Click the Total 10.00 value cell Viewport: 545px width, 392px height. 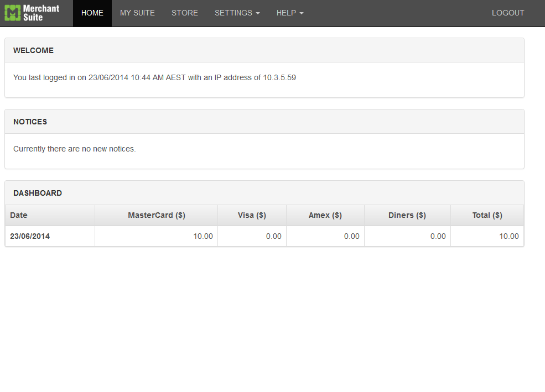(487, 236)
